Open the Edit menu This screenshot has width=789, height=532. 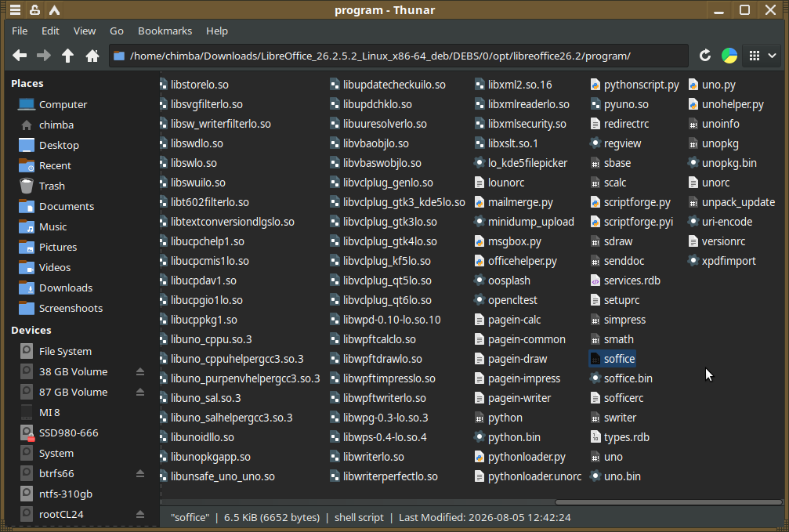pos(50,31)
